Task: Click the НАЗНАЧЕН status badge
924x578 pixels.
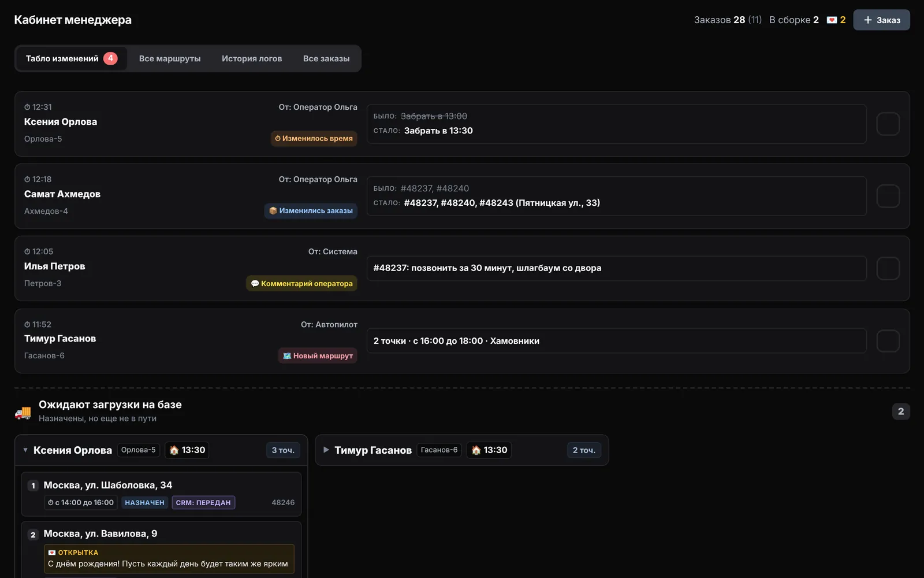Action: tap(145, 503)
